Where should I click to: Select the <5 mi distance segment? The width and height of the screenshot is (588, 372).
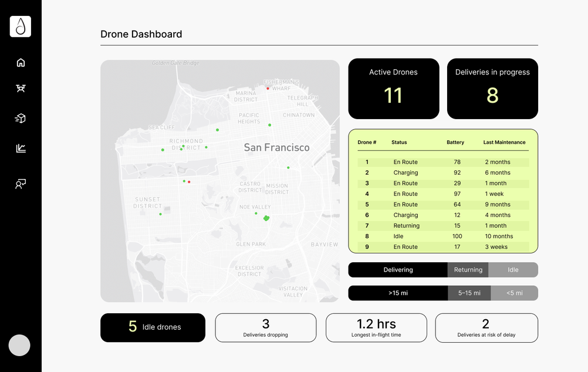pyautogui.click(x=515, y=293)
